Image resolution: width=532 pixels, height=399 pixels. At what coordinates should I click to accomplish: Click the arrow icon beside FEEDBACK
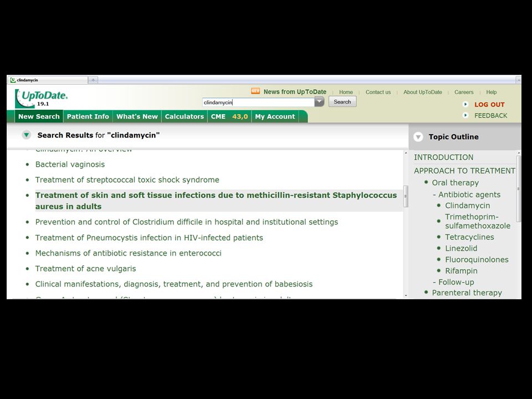465,115
